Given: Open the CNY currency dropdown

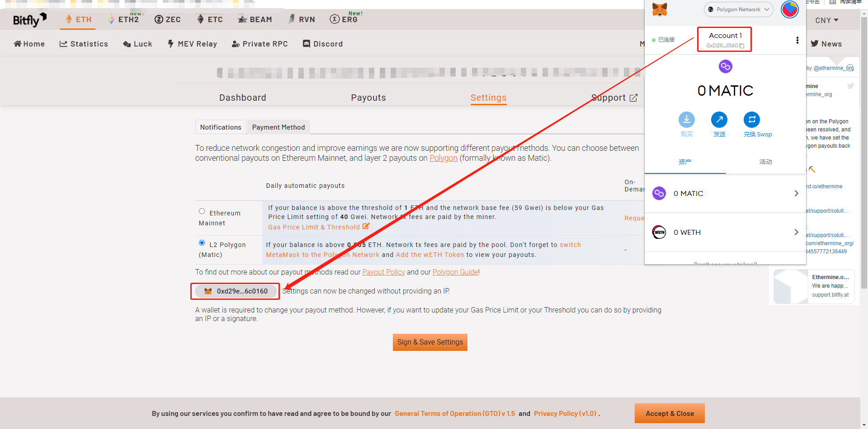Looking at the screenshot, I should tap(827, 20).
